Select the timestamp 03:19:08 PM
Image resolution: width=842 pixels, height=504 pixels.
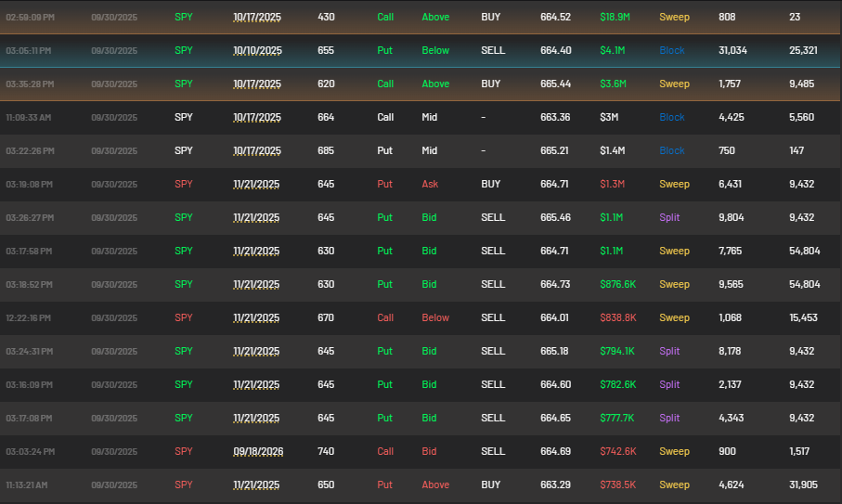(29, 184)
